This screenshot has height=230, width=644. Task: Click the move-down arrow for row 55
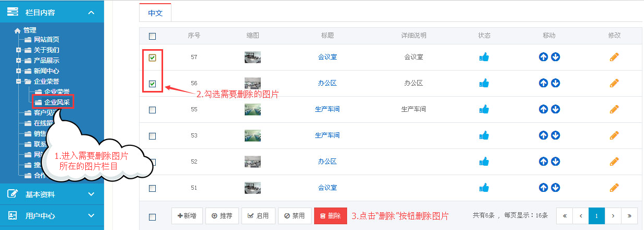[555, 109]
